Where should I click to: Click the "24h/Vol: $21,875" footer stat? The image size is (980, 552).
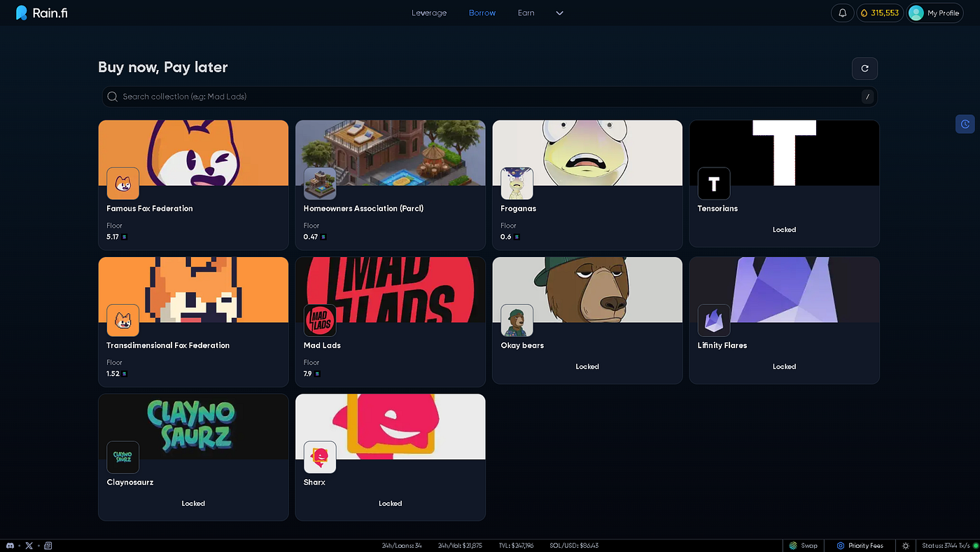[460, 546]
